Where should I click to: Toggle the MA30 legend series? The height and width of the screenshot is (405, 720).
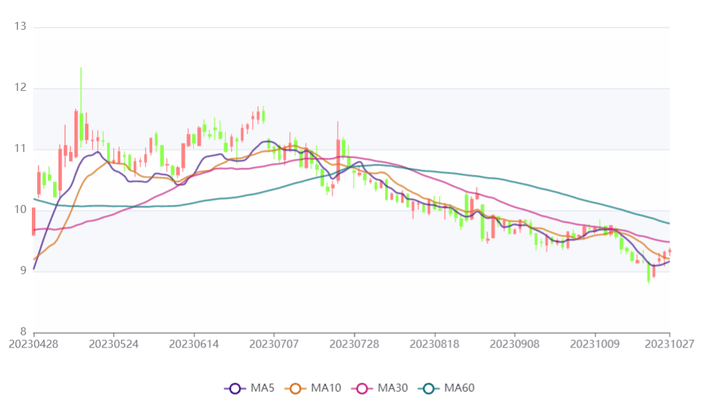tap(380, 388)
